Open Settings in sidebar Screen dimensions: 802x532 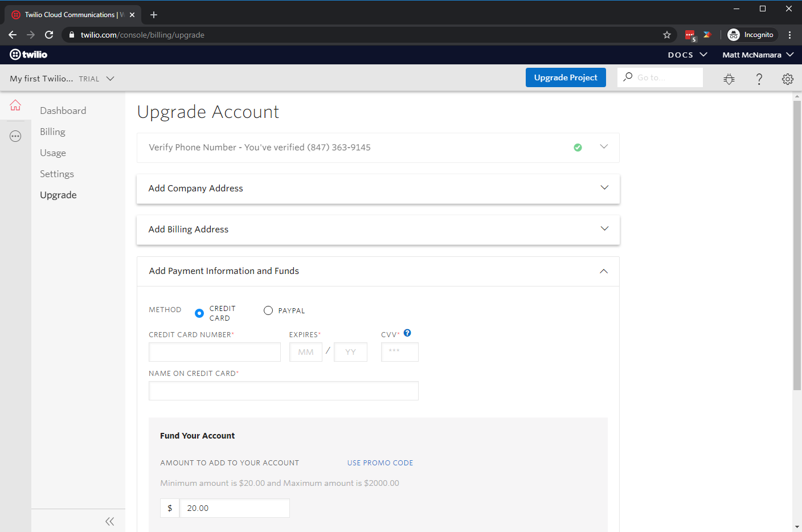click(57, 174)
